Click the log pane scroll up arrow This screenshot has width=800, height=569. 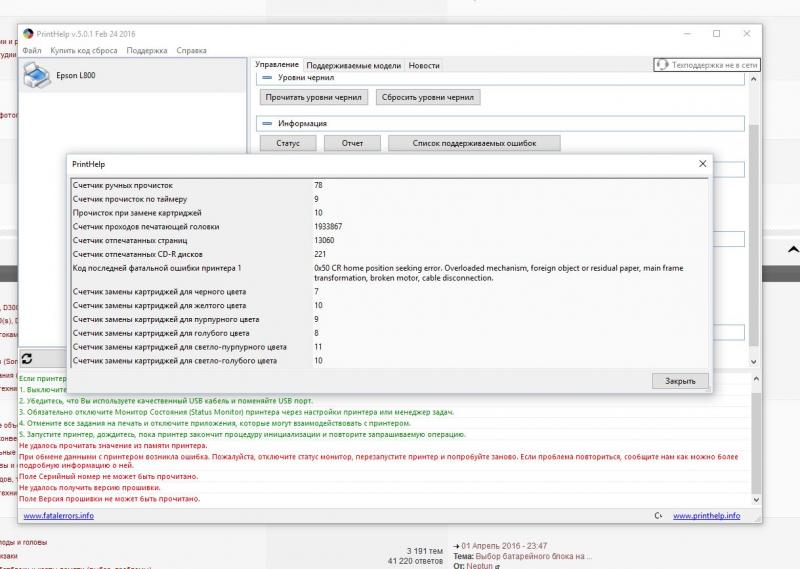tap(756, 379)
